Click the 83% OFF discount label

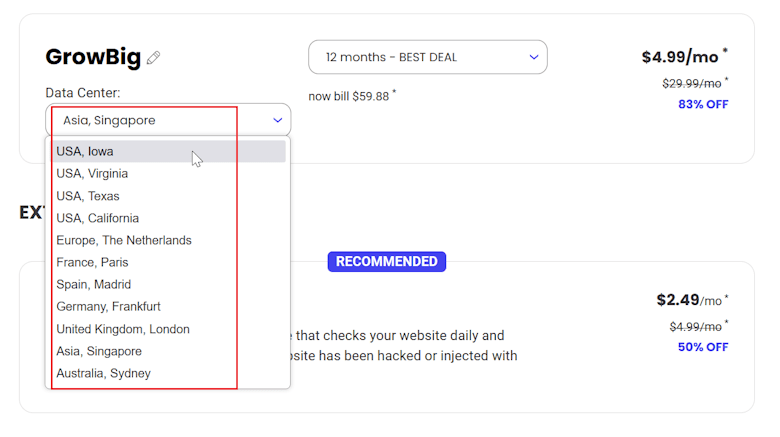click(x=703, y=105)
